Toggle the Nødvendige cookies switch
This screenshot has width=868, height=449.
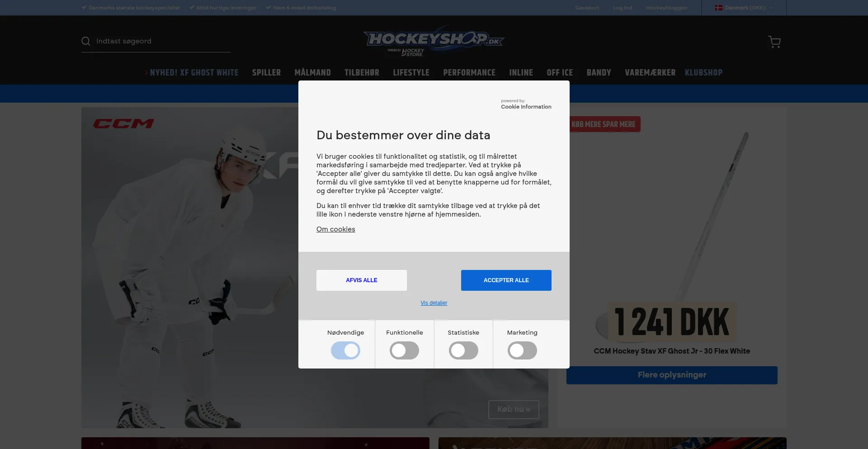[345, 350]
